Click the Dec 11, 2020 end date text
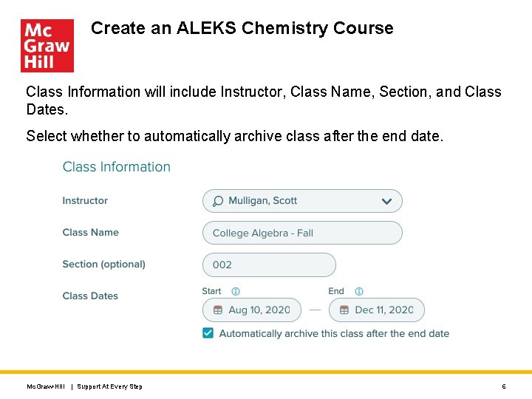Viewport: 532px width, 399px height. [384, 310]
